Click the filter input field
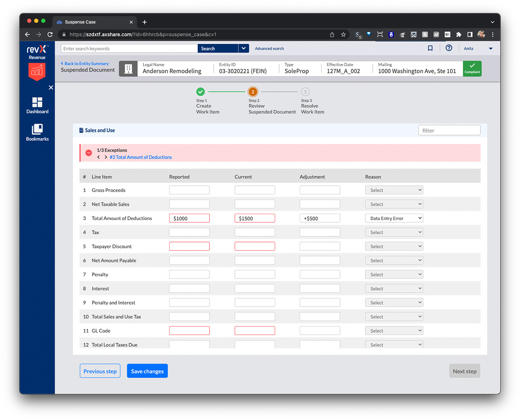Viewport: 520px width, 420px height. 449,130
